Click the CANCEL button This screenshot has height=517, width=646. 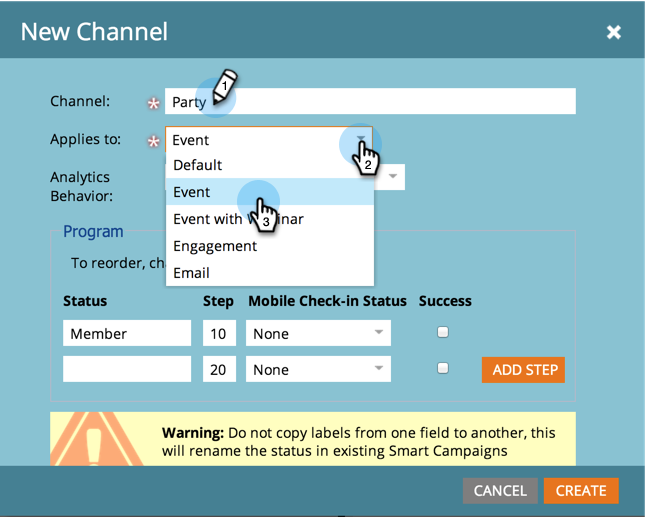pyautogui.click(x=500, y=491)
